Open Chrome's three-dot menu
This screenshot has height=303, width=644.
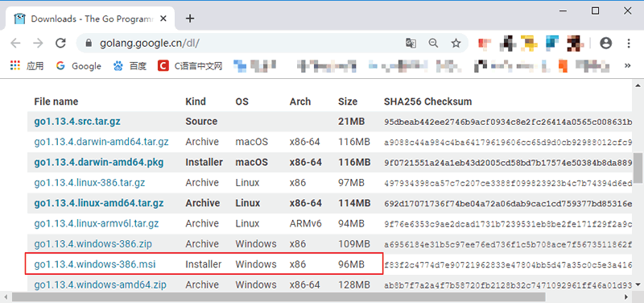pos(629,44)
